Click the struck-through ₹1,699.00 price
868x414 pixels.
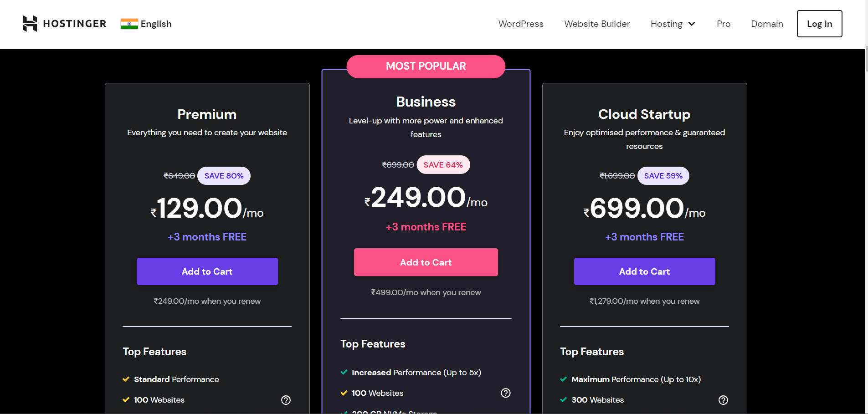617,176
